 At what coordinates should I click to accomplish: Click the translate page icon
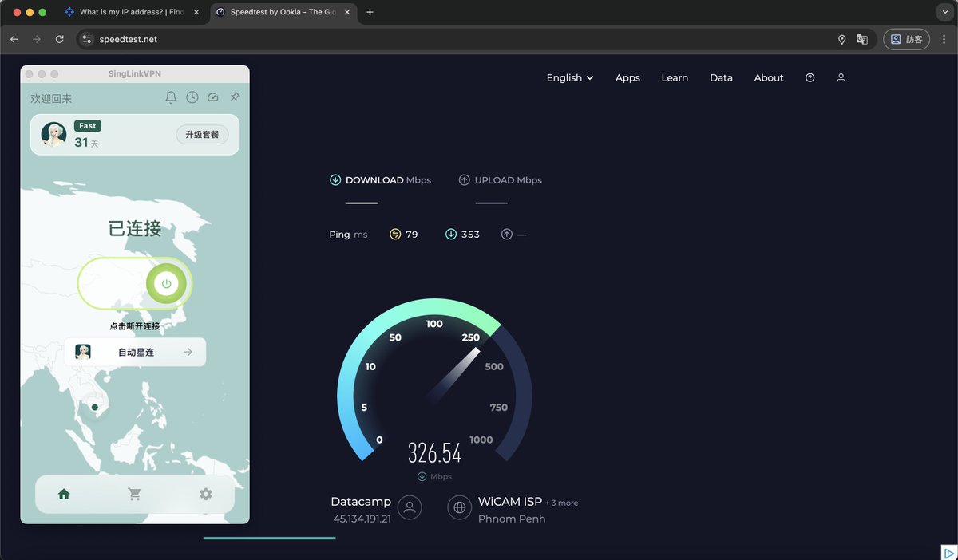click(x=862, y=39)
